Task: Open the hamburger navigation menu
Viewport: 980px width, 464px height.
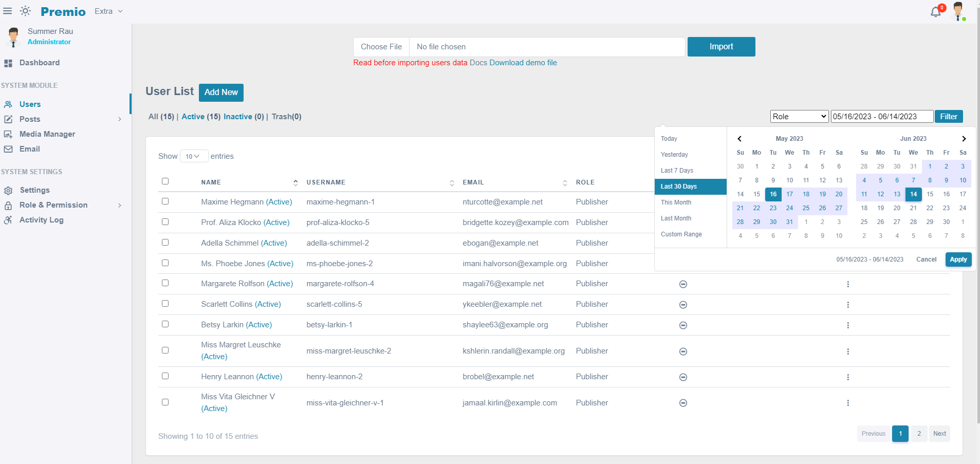Action: [x=8, y=11]
